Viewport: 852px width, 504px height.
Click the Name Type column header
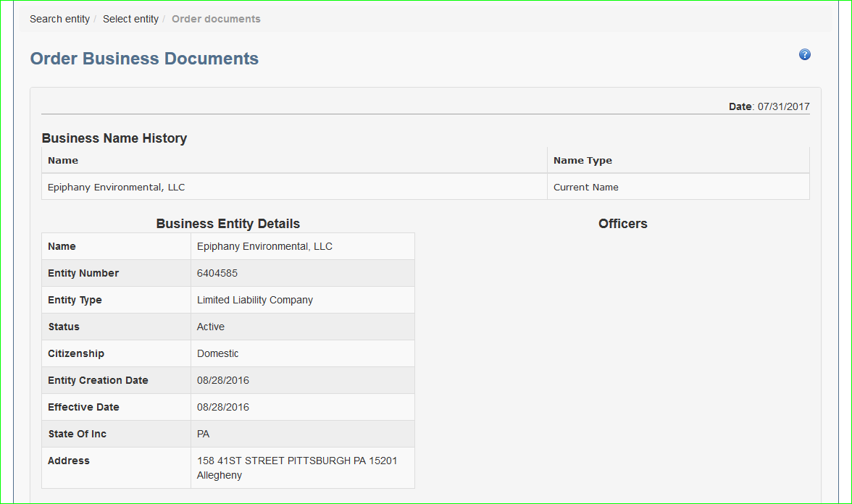582,160
